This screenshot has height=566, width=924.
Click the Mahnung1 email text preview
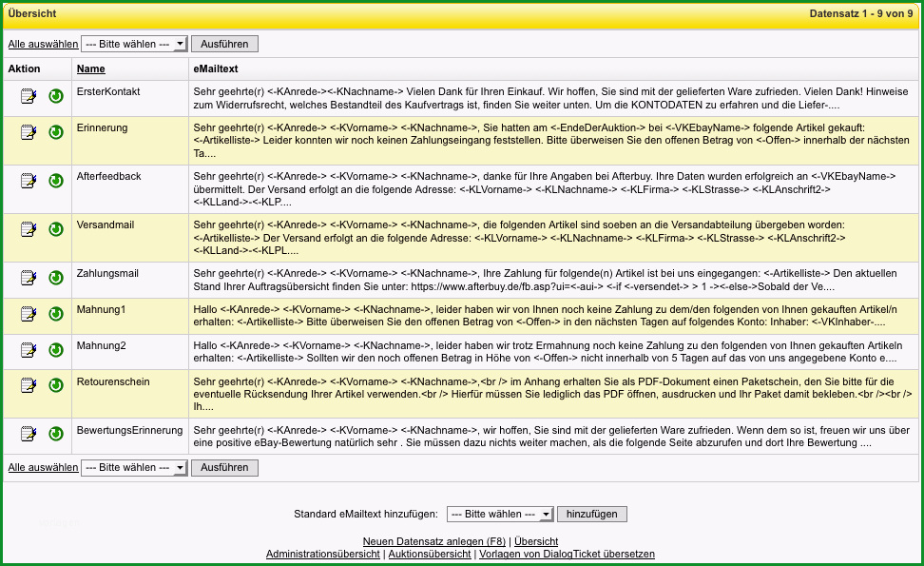tap(545, 316)
